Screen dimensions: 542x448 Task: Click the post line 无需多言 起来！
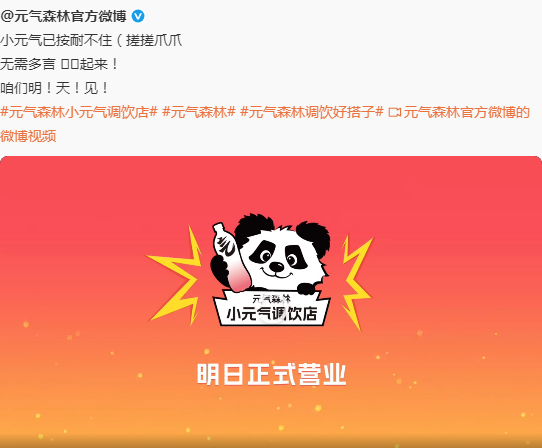[59, 64]
